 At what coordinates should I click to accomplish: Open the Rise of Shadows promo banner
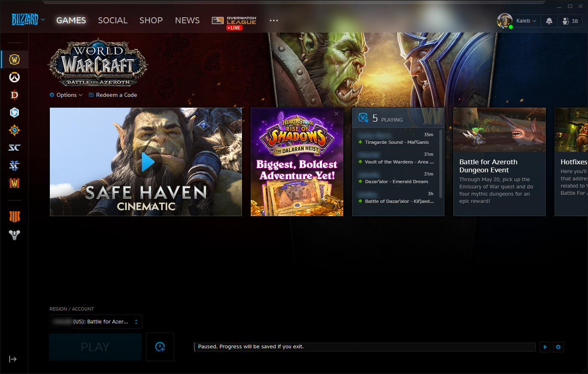(297, 162)
